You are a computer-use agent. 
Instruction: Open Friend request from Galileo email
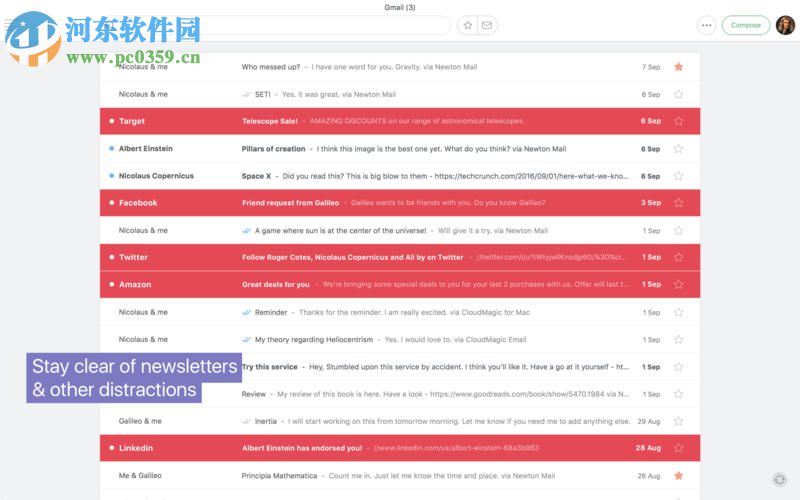[400, 203]
